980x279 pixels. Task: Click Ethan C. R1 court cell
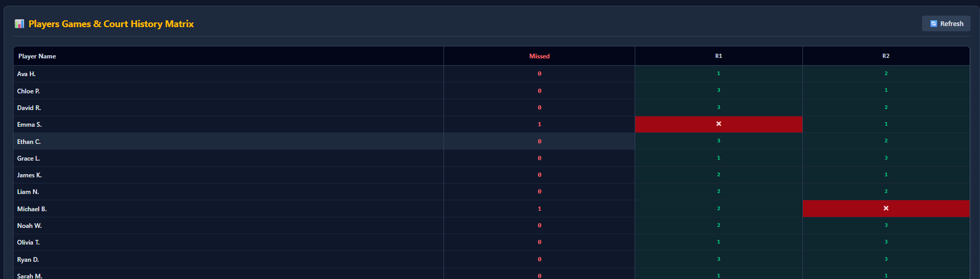coord(719,141)
